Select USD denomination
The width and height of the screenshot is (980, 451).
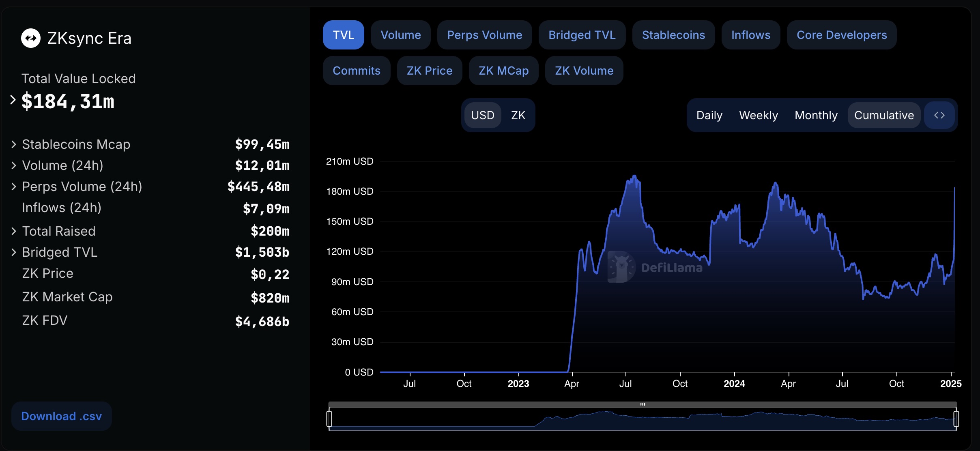click(483, 115)
